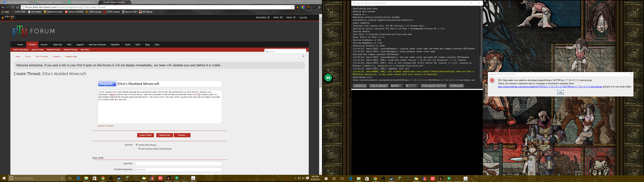Click the forum Search field
Image resolution: width=644 pixels, height=182 pixels.
coord(285,52)
